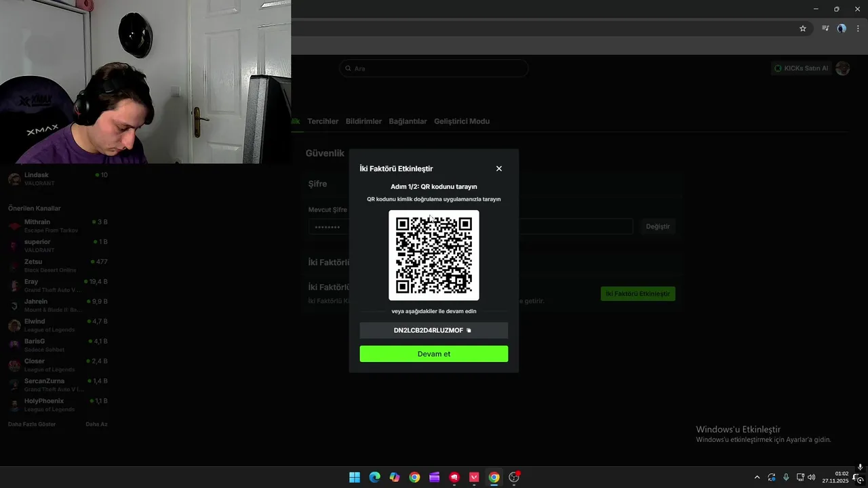Open superior channel in sidebar
The width and height of the screenshot is (868, 488).
pos(58,245)
